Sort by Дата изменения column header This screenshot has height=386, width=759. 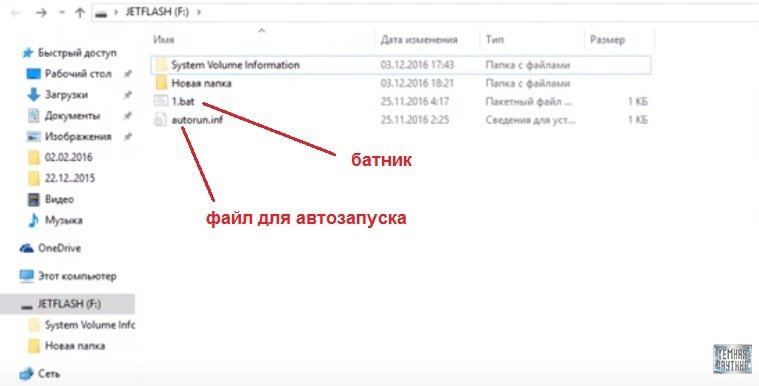[419, 40]
